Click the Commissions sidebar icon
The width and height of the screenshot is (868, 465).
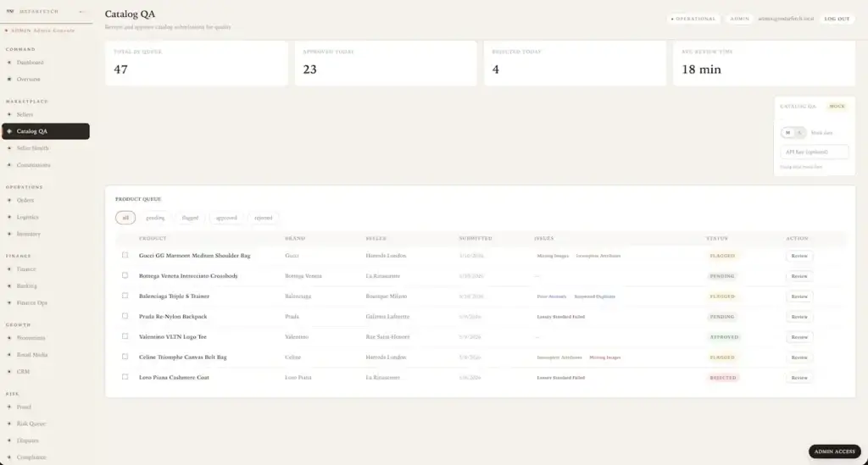9,165
